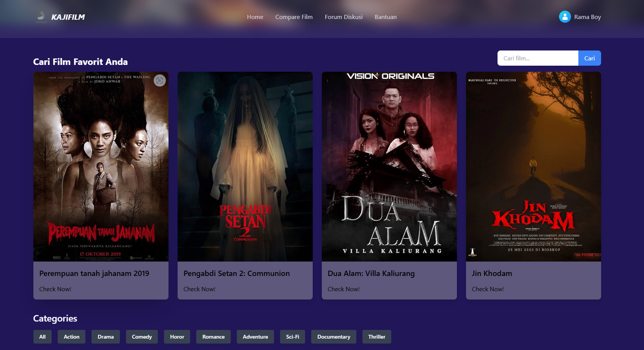
Task: Open the Pengabdi Setan 2 poster
Action: coord(245,167)
